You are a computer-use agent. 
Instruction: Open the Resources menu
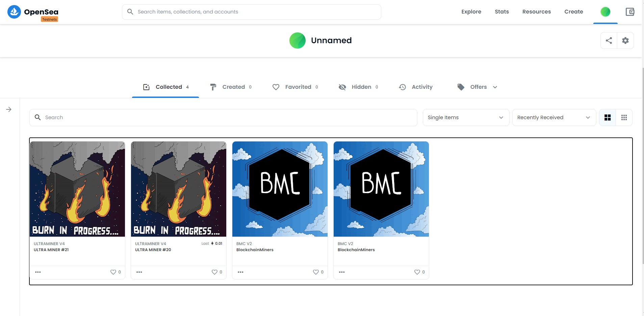(537, 12)
